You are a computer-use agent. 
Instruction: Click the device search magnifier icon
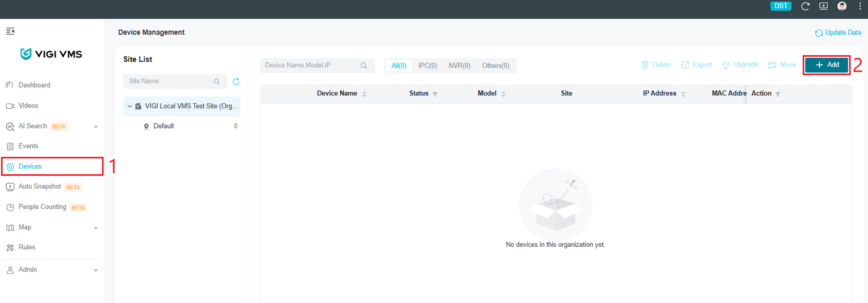(x=364, y=65)
